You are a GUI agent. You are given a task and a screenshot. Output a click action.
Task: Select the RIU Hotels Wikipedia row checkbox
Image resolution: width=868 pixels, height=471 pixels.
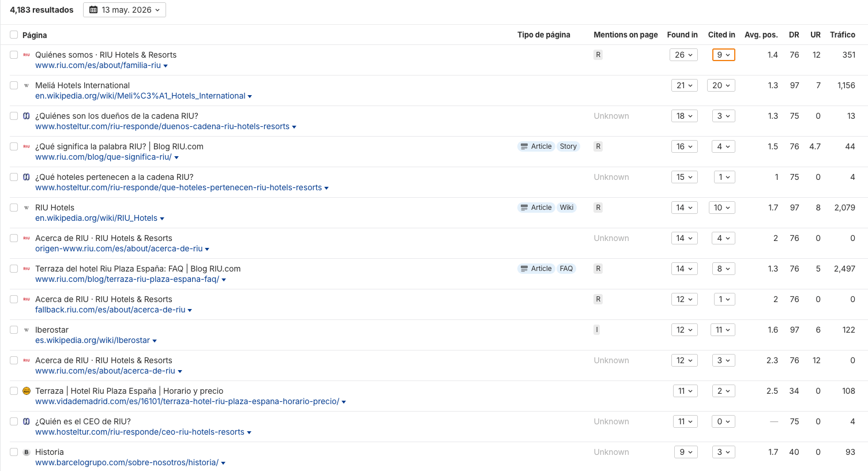coord(14,208)
